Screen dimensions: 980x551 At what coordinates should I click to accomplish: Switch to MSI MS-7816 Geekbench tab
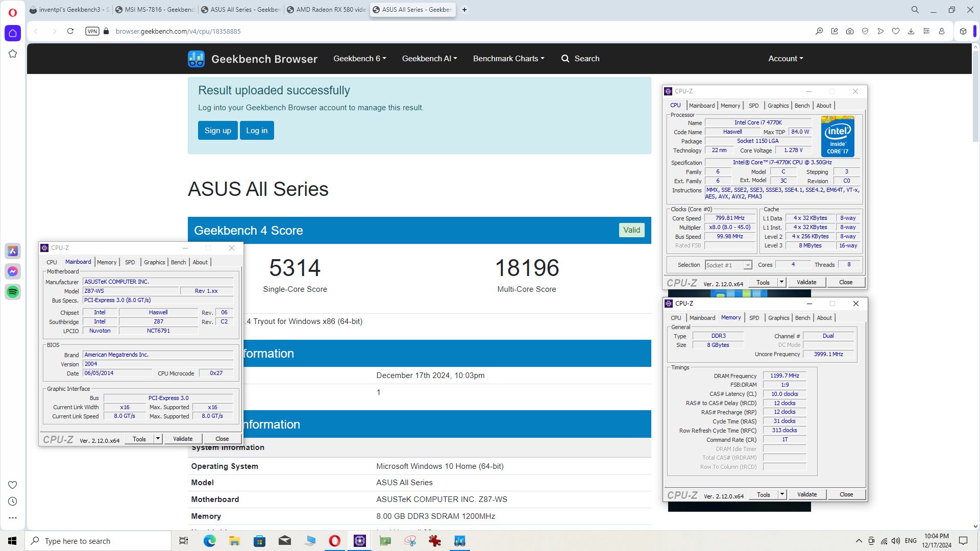155,10
